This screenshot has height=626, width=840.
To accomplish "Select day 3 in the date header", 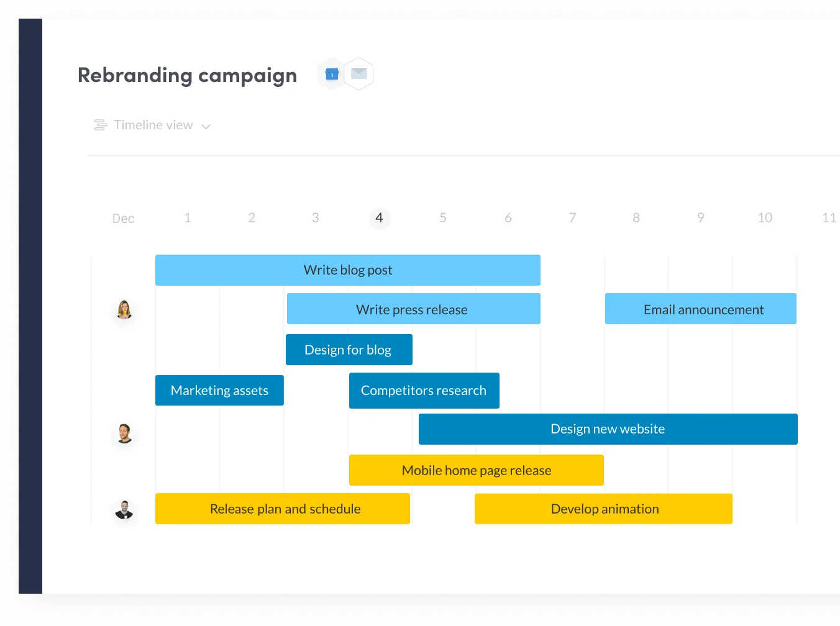I will pos(316,218).
